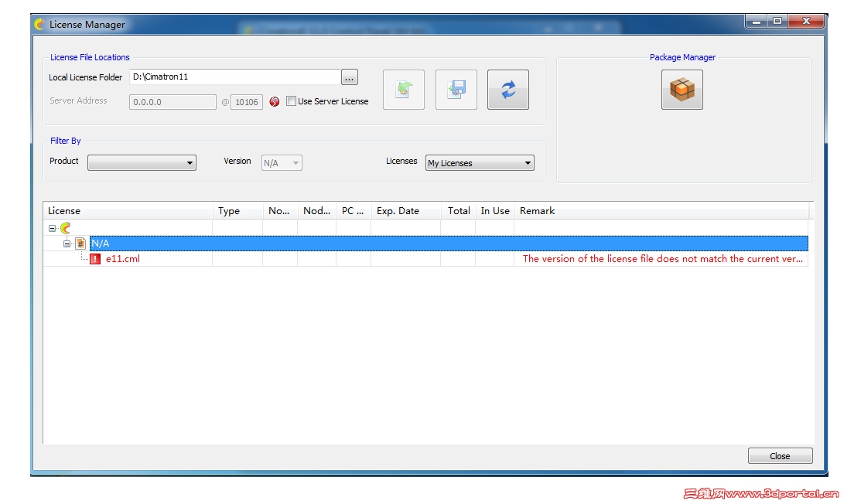The width and height of the screenshot is (854, 504).
Task: Click the Remark column header
Action: point(661,210)
